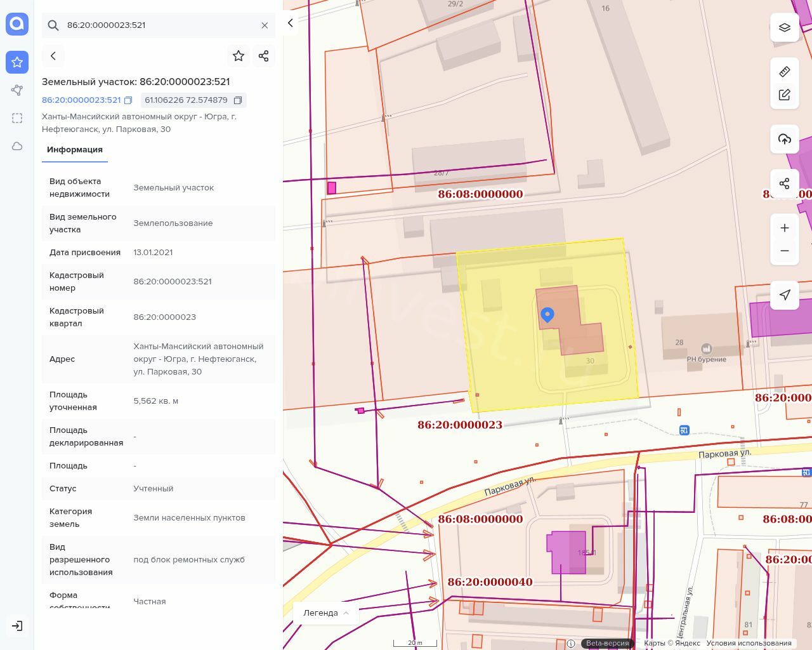Copy the coordinates 61.106226 72.574879
Screen dimensions: 812x650
click(238, 100)
